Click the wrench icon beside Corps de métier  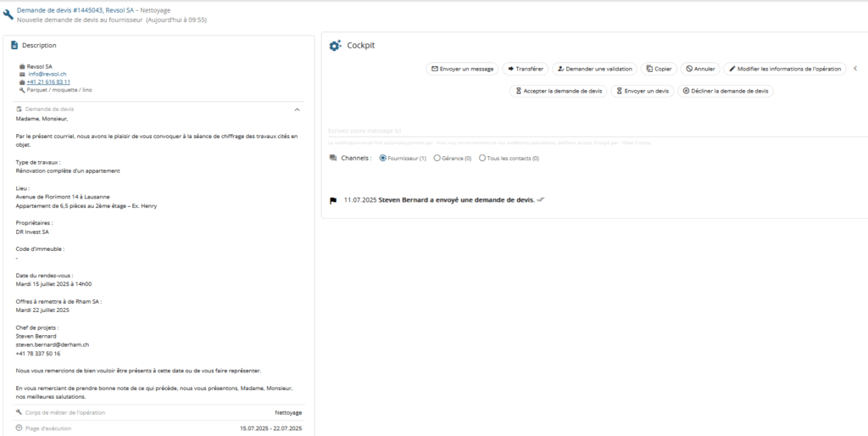coord(19,412)
